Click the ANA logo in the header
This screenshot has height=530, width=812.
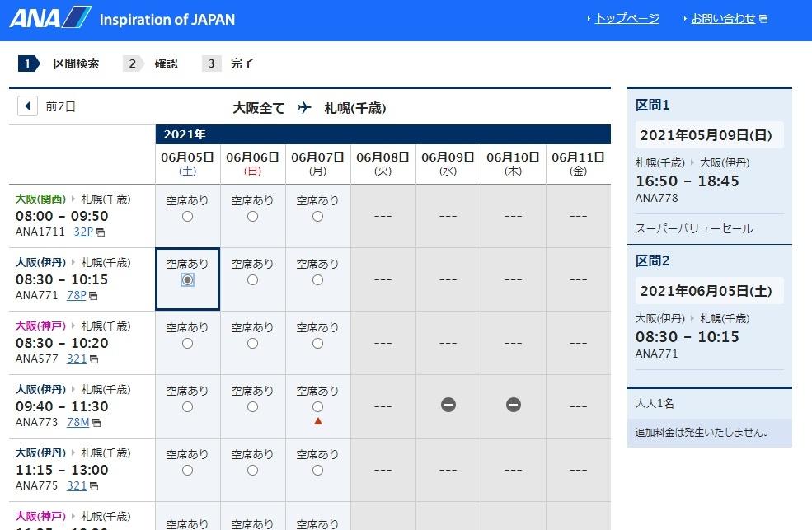51,17
